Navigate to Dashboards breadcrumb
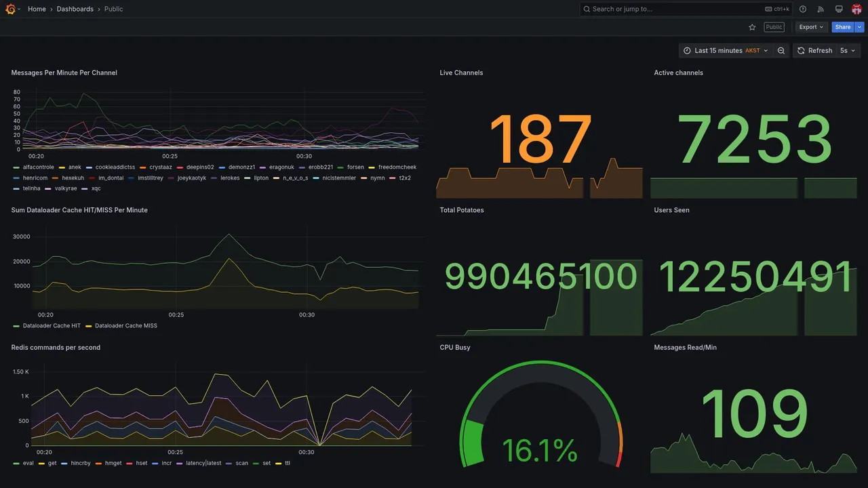868x488 pixels. pos(75,9)
